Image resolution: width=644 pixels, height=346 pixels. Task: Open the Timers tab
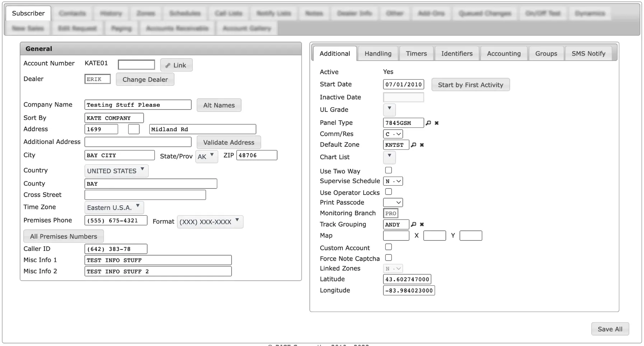coord(416,53)
